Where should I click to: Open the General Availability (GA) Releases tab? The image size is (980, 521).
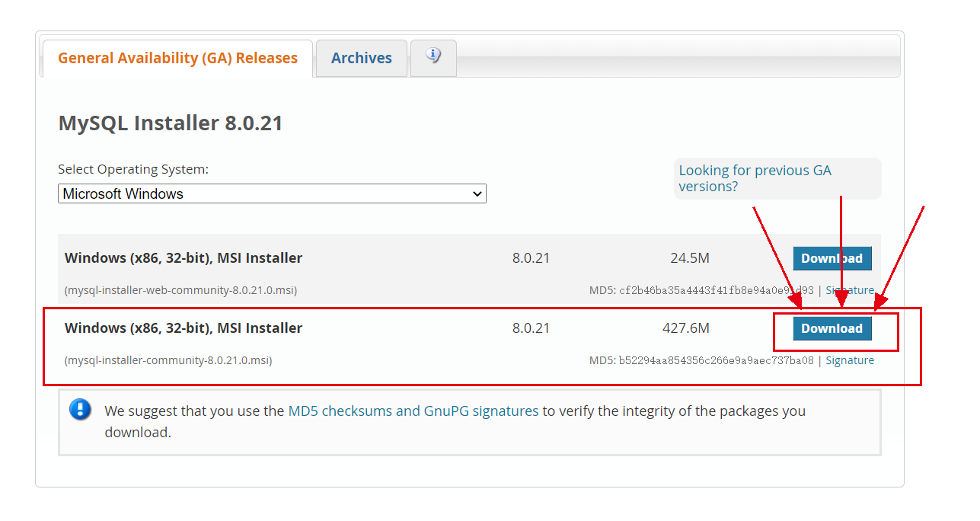point(177,59)
